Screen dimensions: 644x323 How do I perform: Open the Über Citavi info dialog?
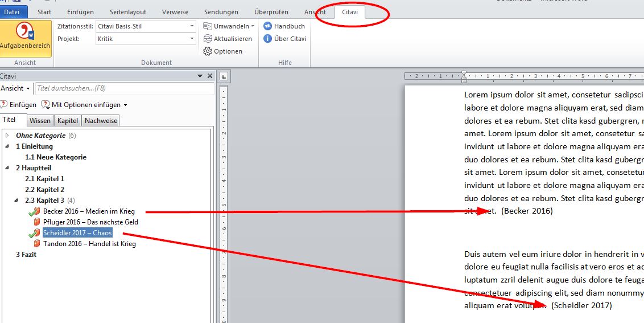(x=284, y=39)
